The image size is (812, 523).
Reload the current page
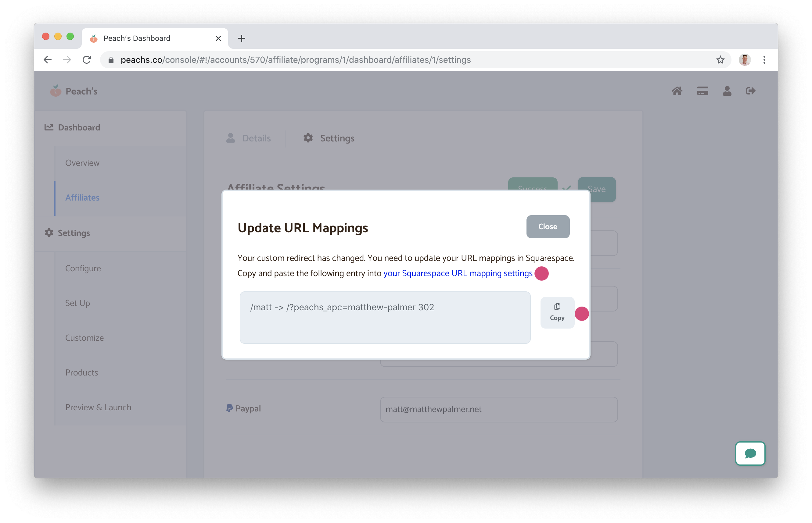pyautogui.click(x=87, y=60)
